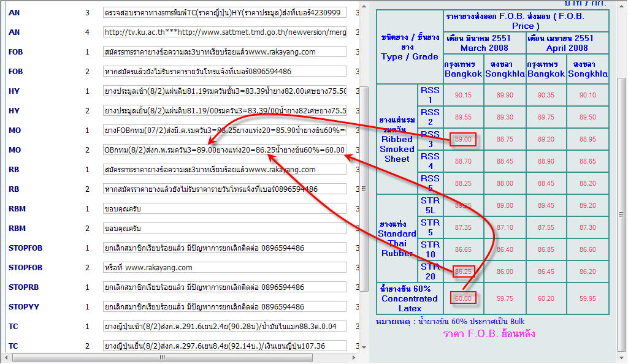Focus the RBM row 1 ขอบคุณครับ field
The height and width of the screenshot is (364, 628).
225,209
